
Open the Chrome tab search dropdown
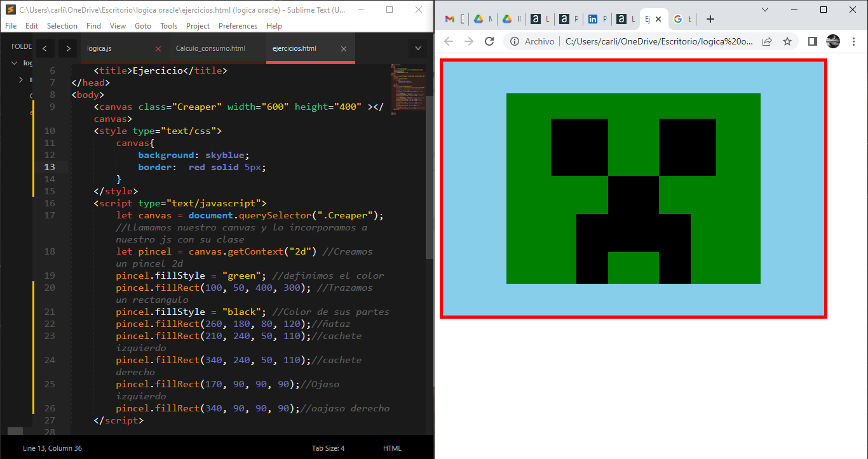[x=765, y=10]
